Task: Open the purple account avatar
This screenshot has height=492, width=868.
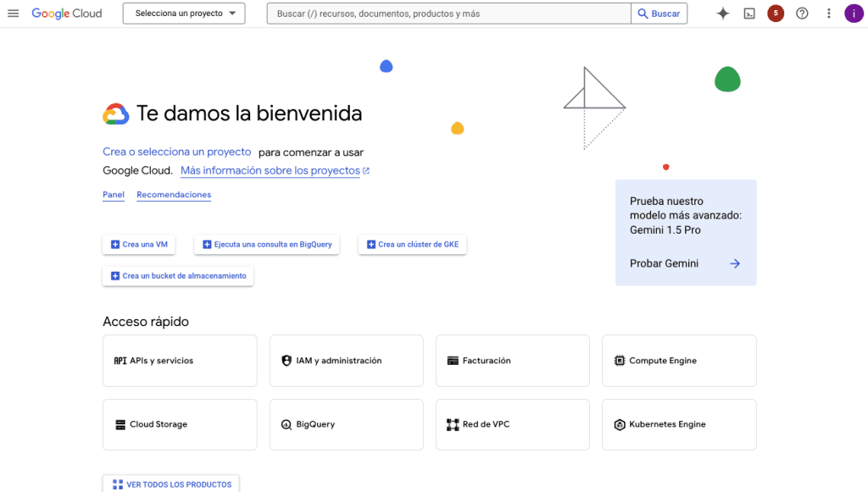Action: [x=854, y=14]
